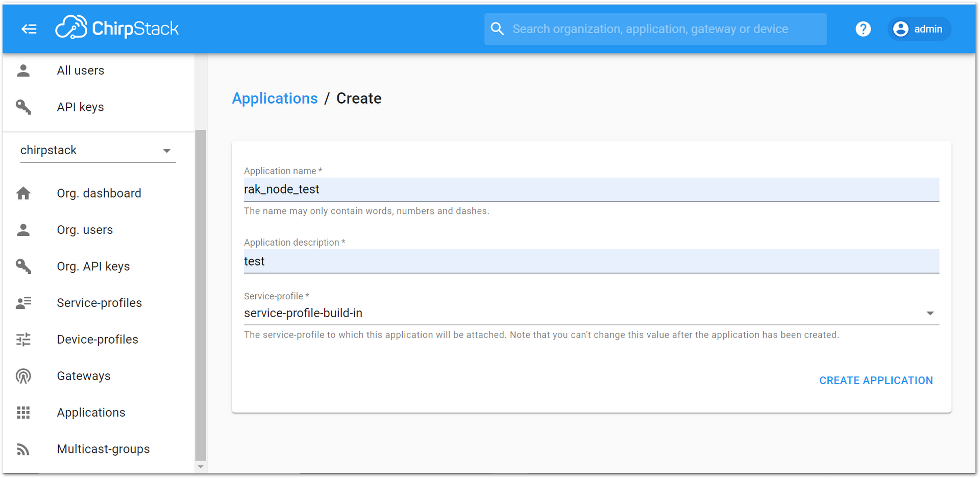Click the Org. users person icon

tap(23, 230)
